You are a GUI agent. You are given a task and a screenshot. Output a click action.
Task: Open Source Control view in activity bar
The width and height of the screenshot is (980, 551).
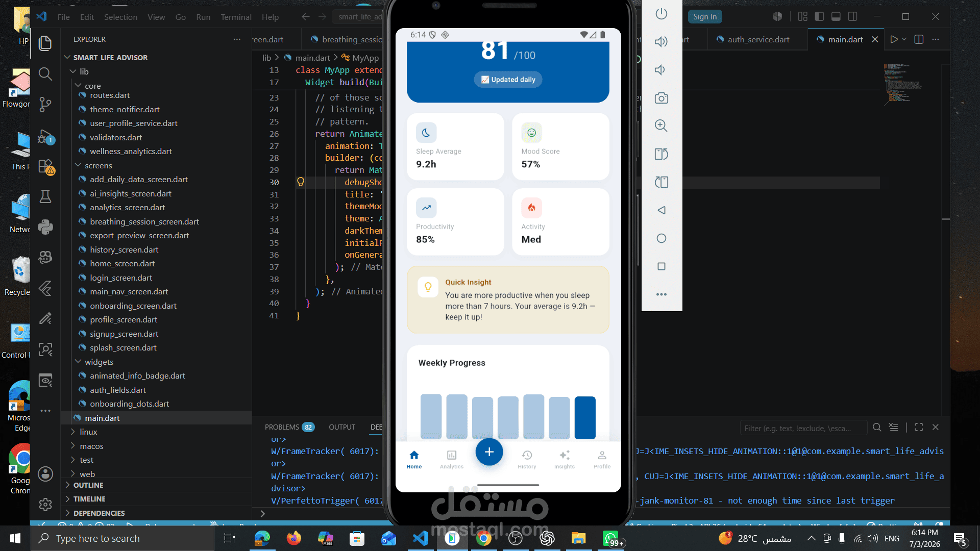tap(45, 105)
